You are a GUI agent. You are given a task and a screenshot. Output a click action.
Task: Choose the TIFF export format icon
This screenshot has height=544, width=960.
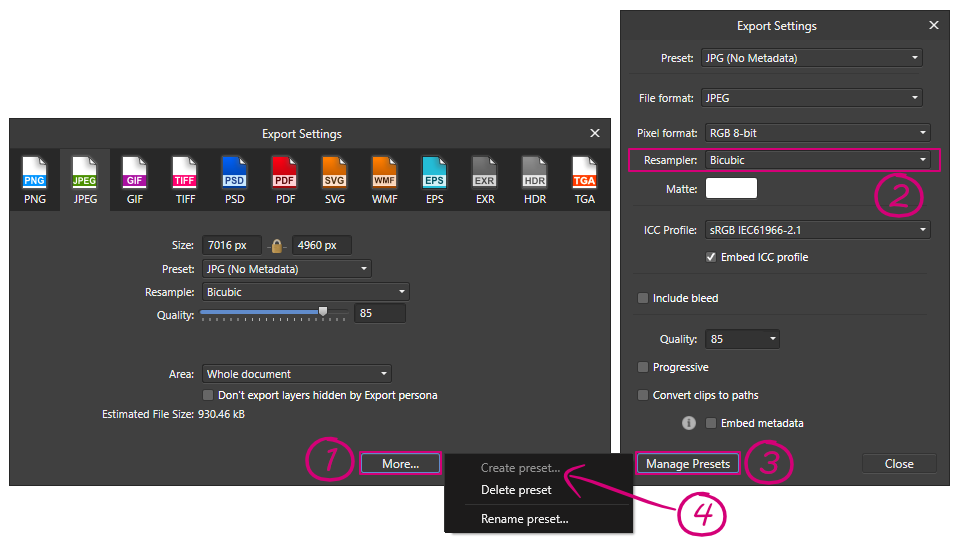[185, 181]
